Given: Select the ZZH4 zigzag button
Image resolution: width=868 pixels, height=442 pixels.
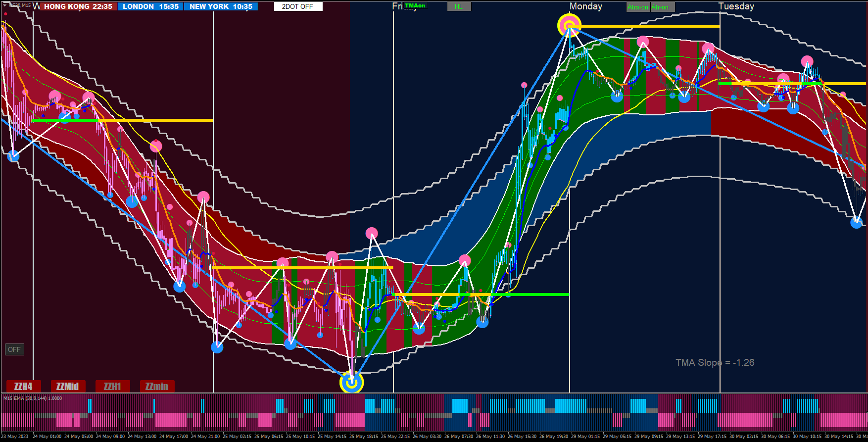Looking at the screenshot, I should point(23,386).
